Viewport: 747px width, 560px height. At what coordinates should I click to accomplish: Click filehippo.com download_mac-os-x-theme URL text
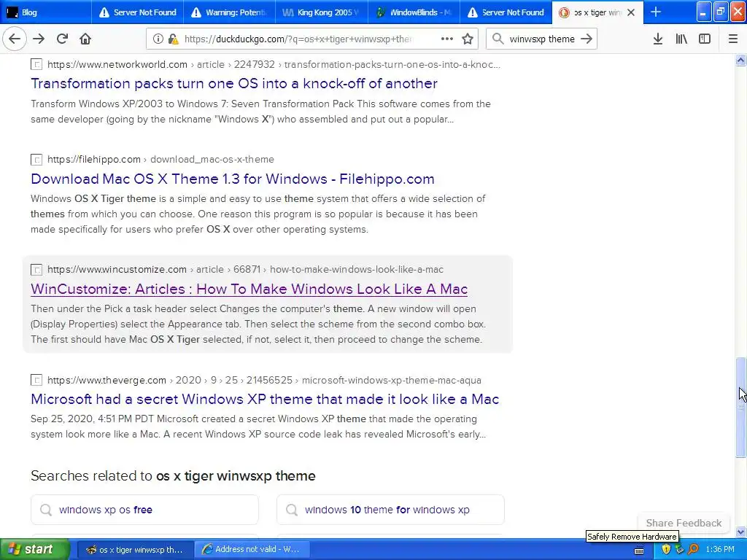point(160,160)
